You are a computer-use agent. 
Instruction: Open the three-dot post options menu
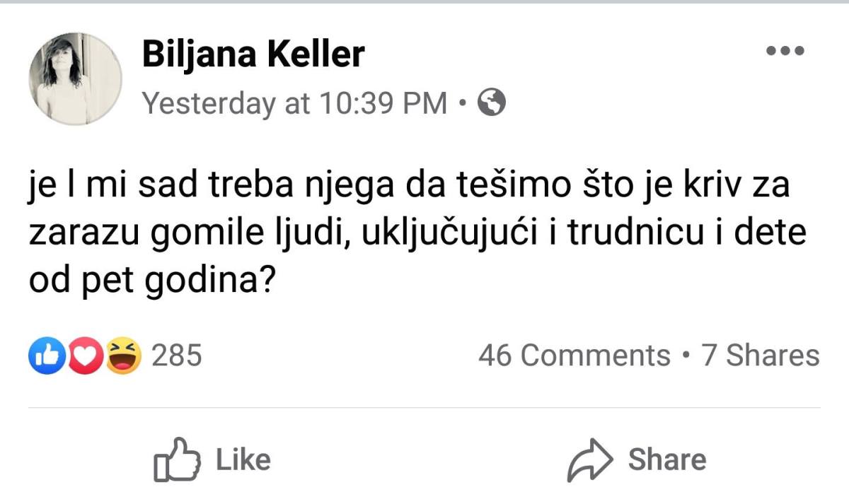[x=785, y=51]
